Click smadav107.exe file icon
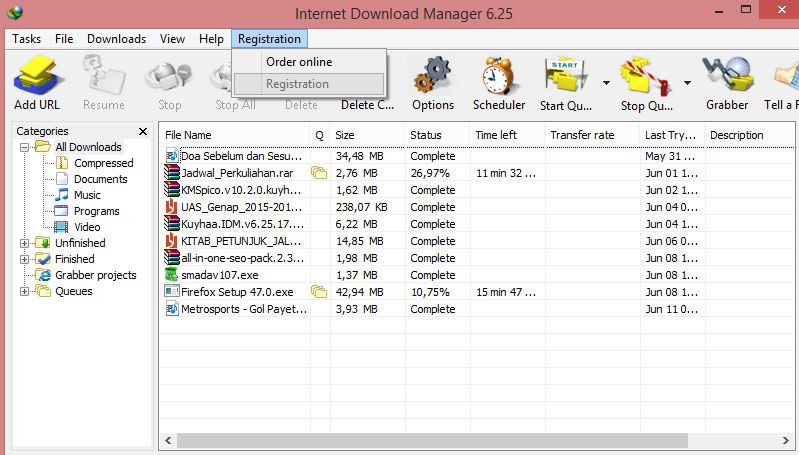Viewport: 799px width, 455px height. [171, 275]
